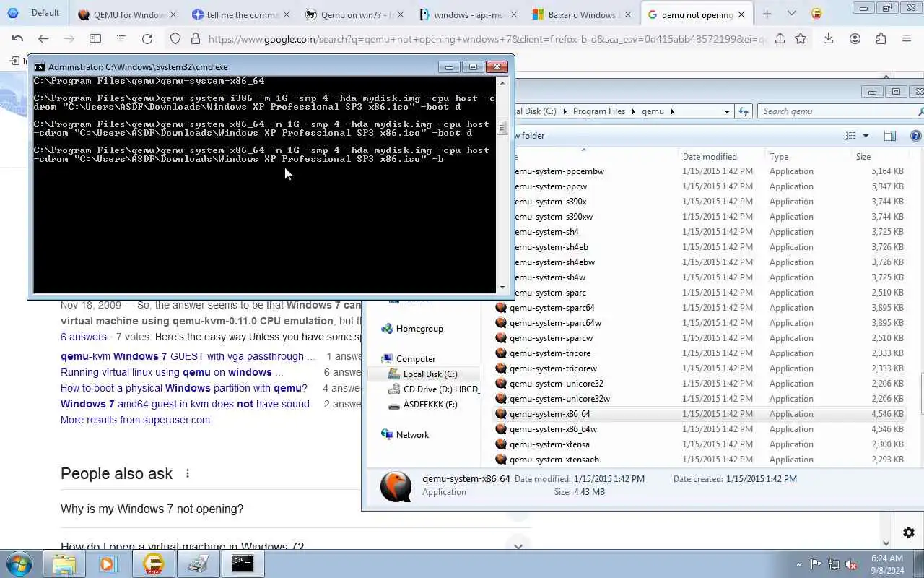Open the browser downloads panel
The image size is (924, 578).
[828, 39]
